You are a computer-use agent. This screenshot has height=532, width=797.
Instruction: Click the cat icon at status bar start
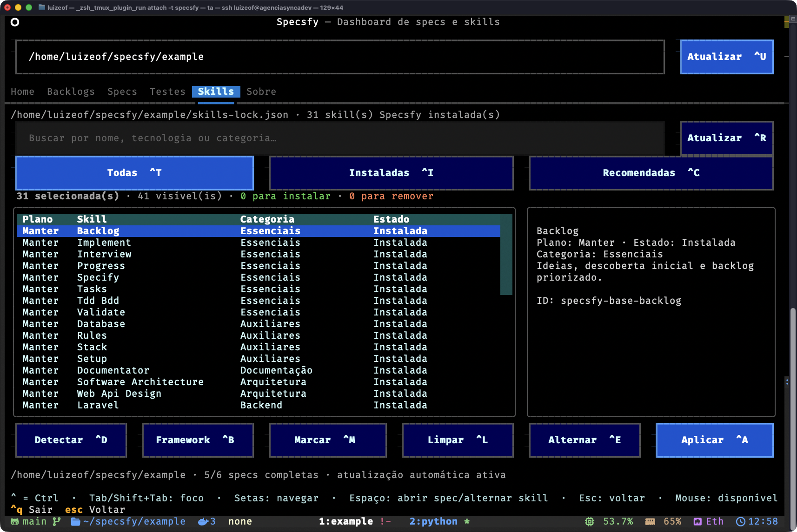tap(15, 521)
